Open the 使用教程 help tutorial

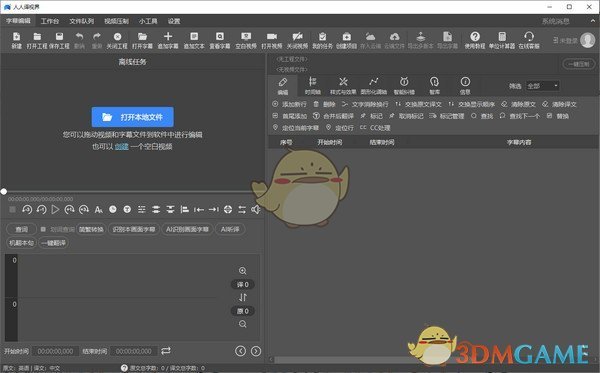tap(475, 40)
